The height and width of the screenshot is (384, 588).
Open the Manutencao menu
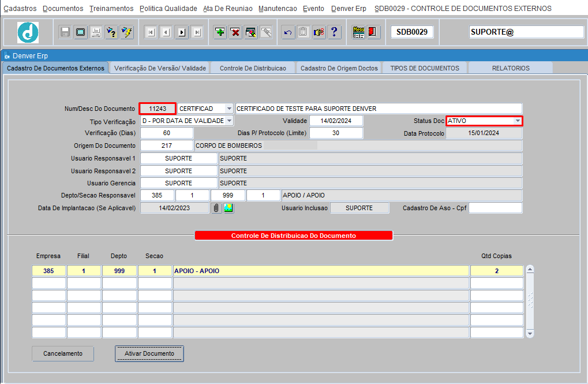pyautogui.click(x=278, y=8)
